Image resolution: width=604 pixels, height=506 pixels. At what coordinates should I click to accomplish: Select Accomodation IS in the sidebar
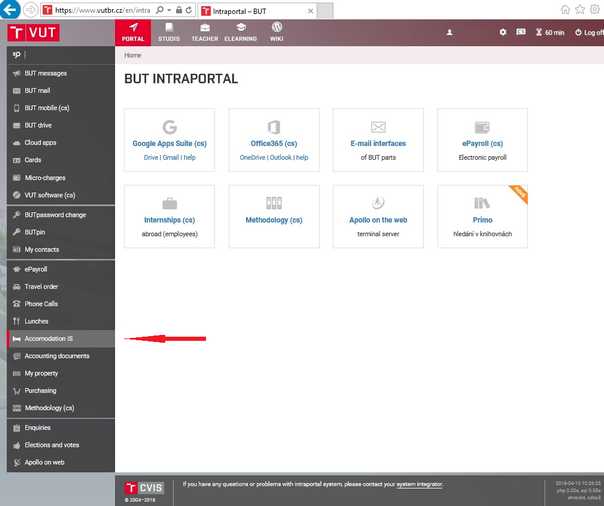click(x=48, y=338)
